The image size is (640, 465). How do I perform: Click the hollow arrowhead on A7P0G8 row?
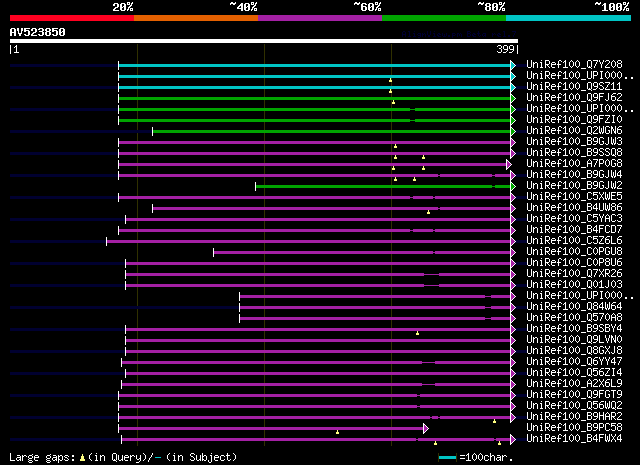pyautogui.click(x=509, y=165)
